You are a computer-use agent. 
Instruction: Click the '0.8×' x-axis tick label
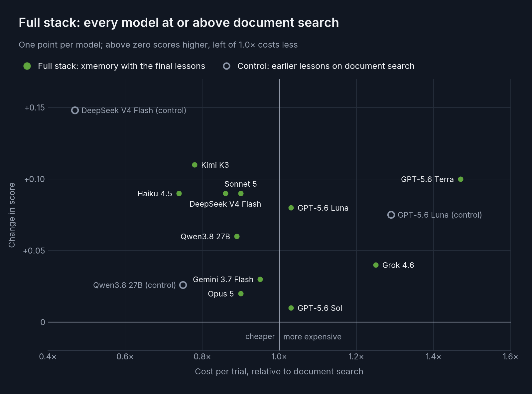tap(202, 357)
